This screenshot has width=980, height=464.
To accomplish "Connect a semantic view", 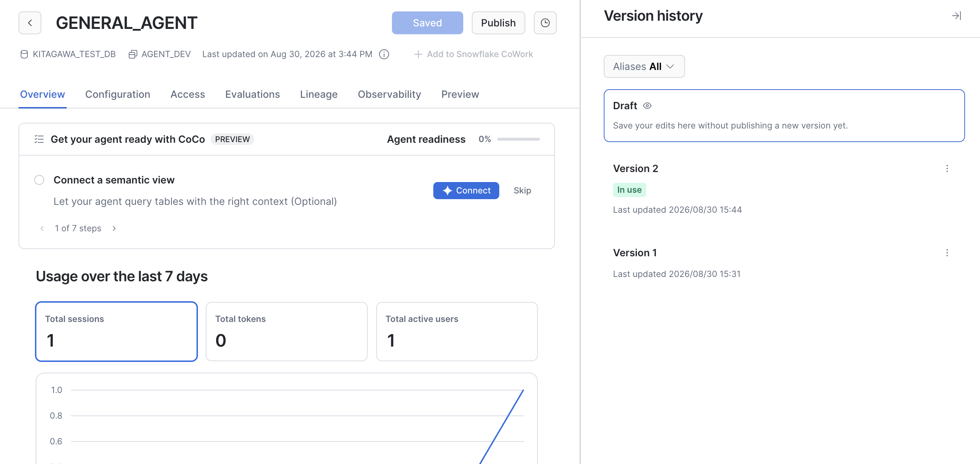I will (x=466, y=190).
